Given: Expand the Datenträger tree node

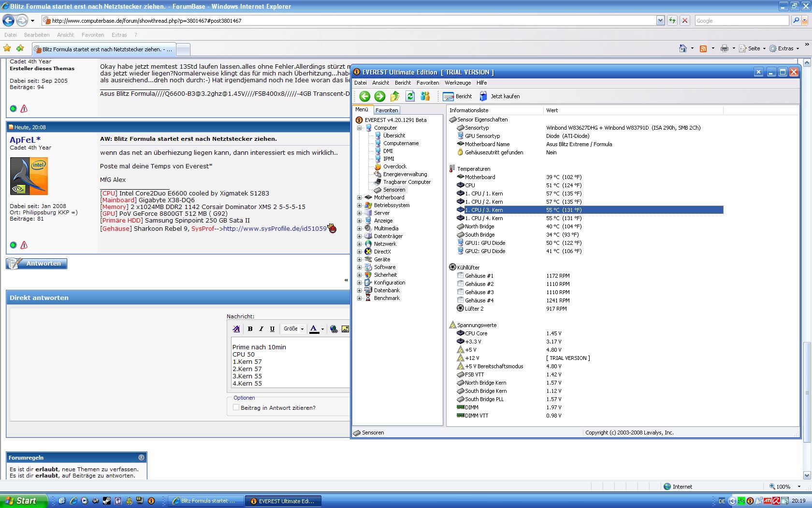Looking at the screenshot, I should (359, 236).
